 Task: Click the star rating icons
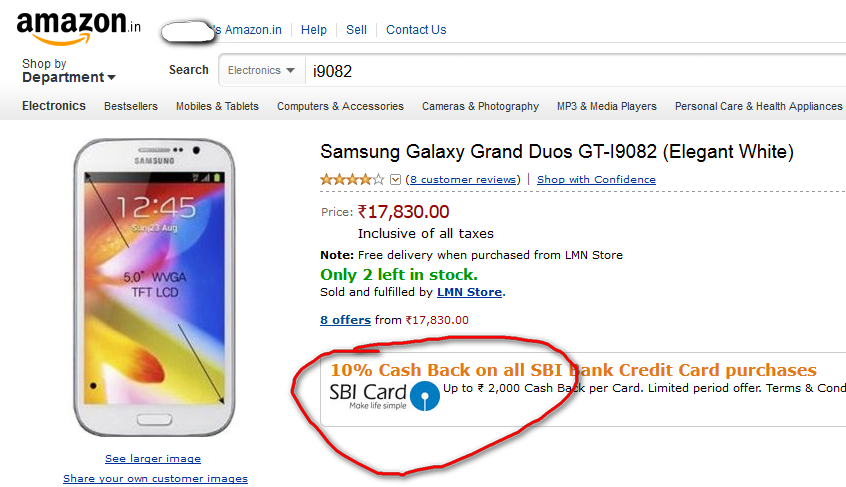pyautogui.click(x=352, y=180)
